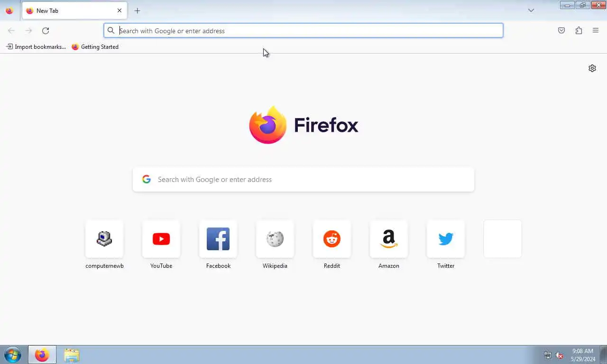Open Windows Explorer from the taskbar
Viewport: 607px width, 364px height.
click(72, 355)
